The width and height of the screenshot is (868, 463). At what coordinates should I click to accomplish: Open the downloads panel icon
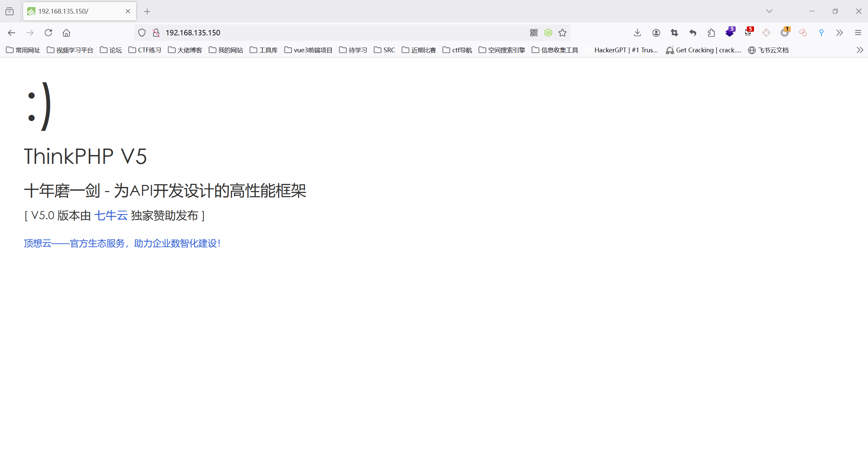pos(637,33)
